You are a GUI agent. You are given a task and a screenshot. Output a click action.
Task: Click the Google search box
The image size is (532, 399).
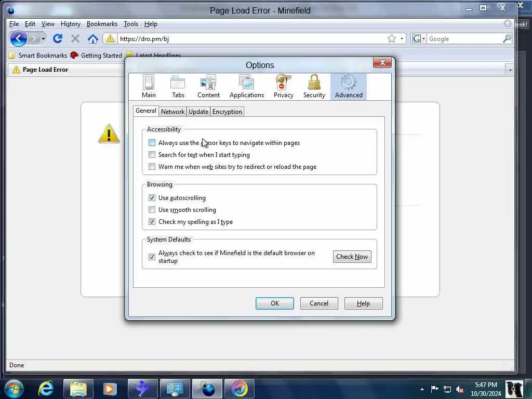tap(464, 38)
